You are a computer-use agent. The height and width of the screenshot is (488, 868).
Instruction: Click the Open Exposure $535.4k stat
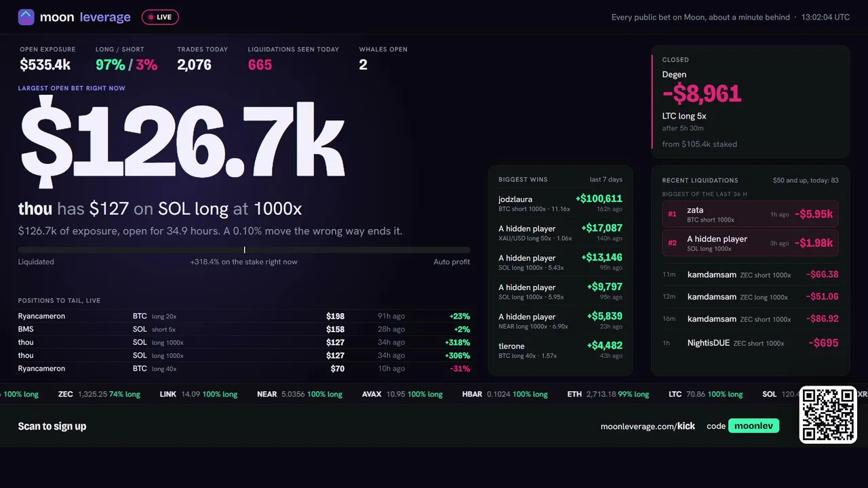coord(47,59)
